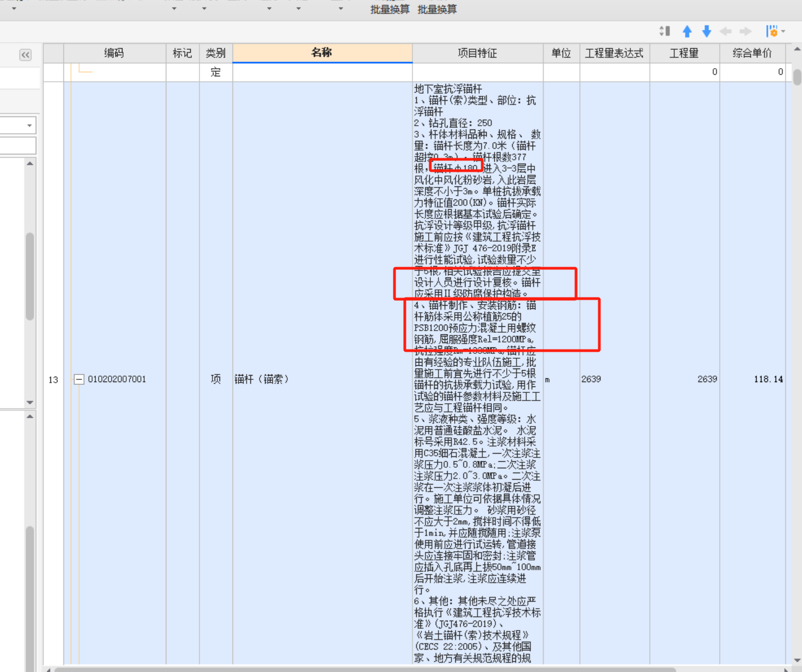Click the 名称 column header
This screenshot has width=802, height=672.
coord(322,53)
